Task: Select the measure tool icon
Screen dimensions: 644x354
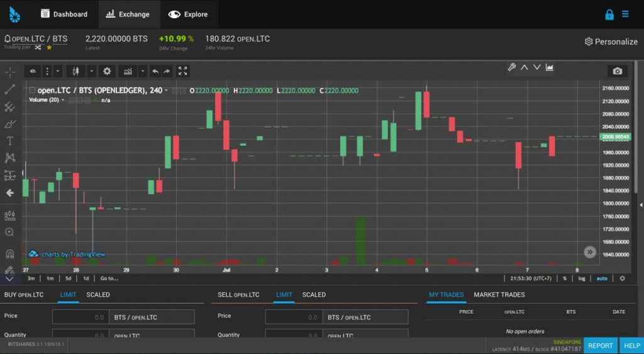Action: point(10,215)
